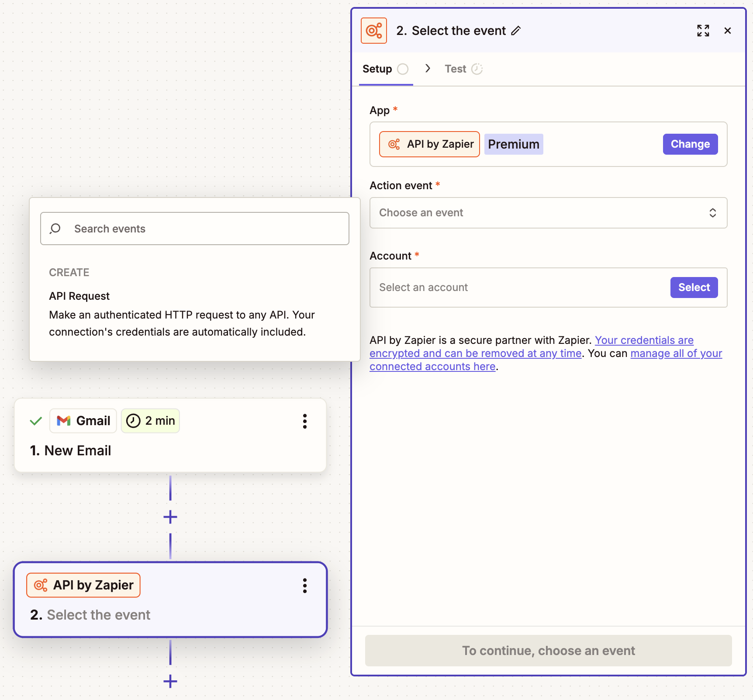The width and height of the screenshot is (753, 700).
Task: Click the To continue, choose an event button
Action: pos(548,651)
